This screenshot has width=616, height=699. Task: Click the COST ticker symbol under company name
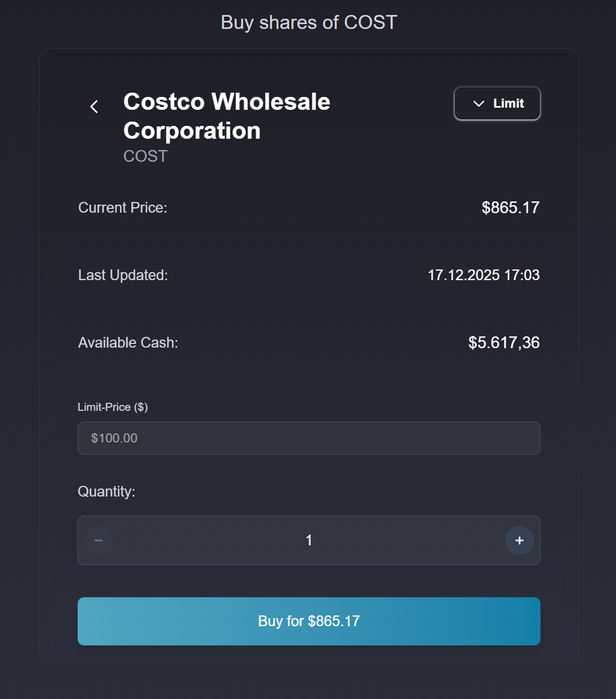click(x=145, y=156)
